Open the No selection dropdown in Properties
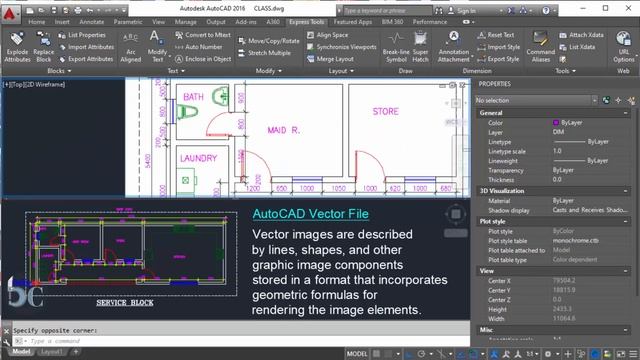This screenshot has height=360, width=640. [x=536, y=100]
